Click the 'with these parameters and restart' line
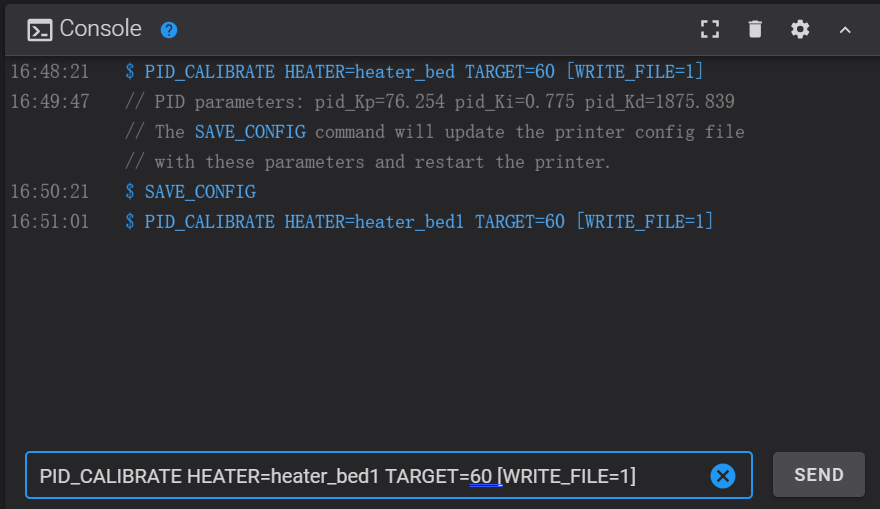The height and width of the screenshot is (509, 880). 368,162
